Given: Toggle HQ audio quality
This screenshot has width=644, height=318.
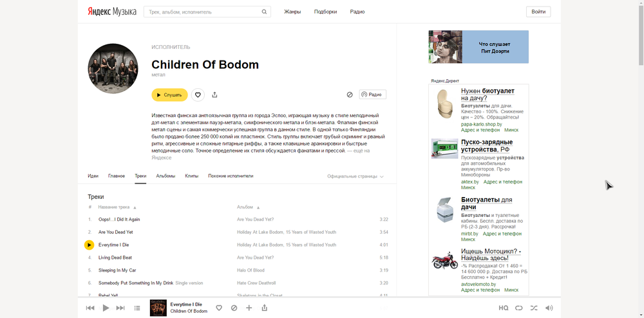Looking at the screenshot, I should tap(503, 308).
